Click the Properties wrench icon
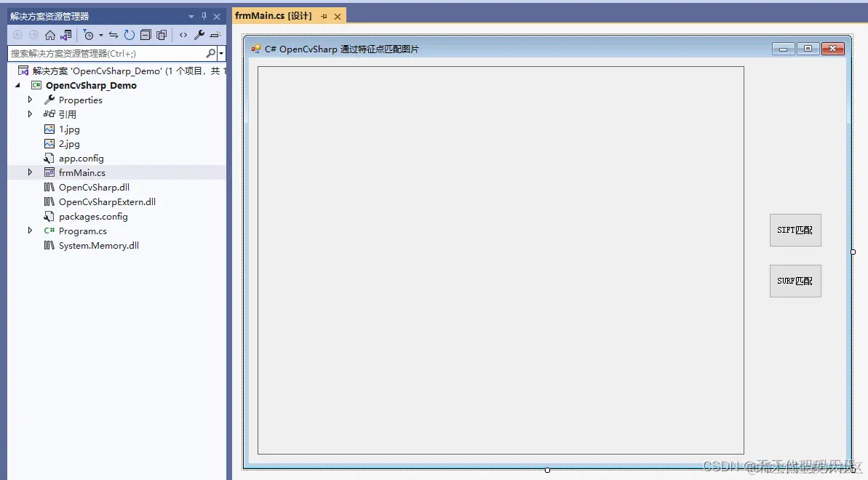Screen dimensions: 868x480 pos(198,34)
